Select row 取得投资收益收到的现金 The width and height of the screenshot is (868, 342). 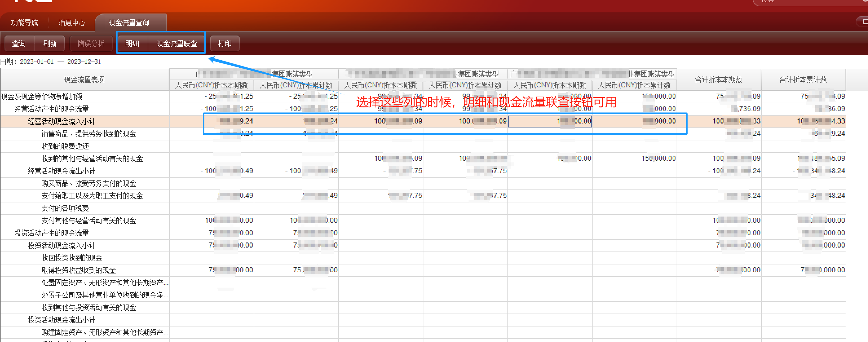(423, 270)
